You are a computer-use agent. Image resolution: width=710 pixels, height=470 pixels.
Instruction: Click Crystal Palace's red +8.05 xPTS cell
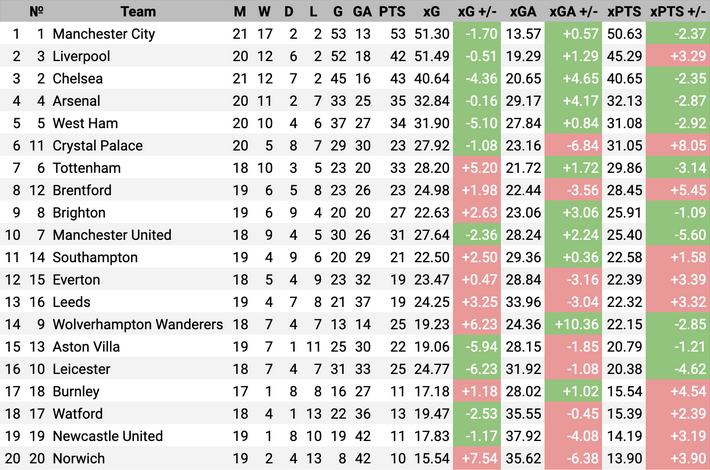point(677,145)
